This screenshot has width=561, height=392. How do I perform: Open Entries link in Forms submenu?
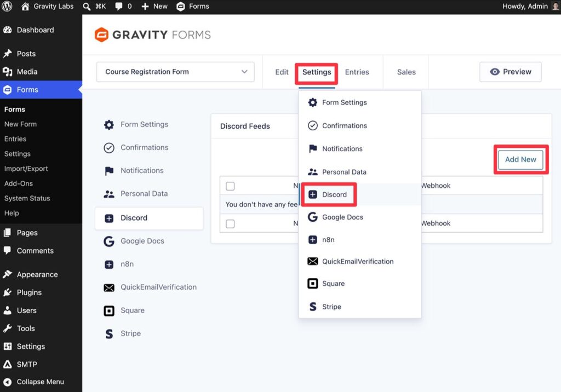coord(15,139)
